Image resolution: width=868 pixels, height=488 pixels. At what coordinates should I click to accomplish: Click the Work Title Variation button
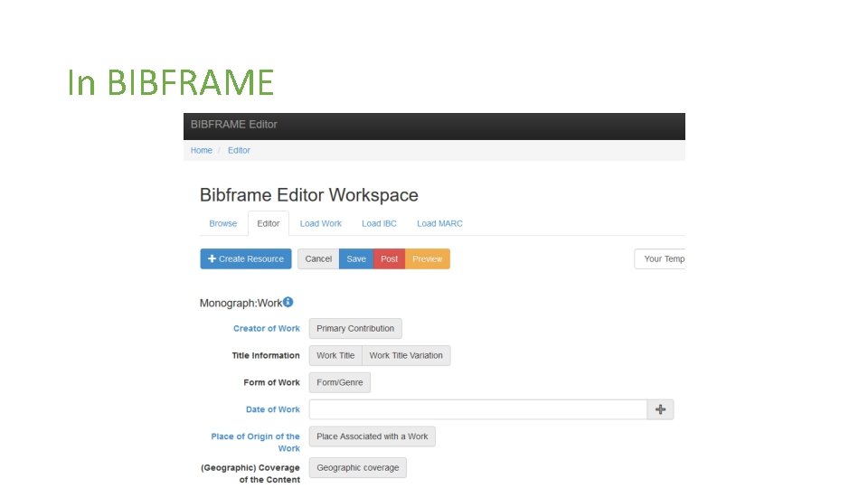point(406,356)
